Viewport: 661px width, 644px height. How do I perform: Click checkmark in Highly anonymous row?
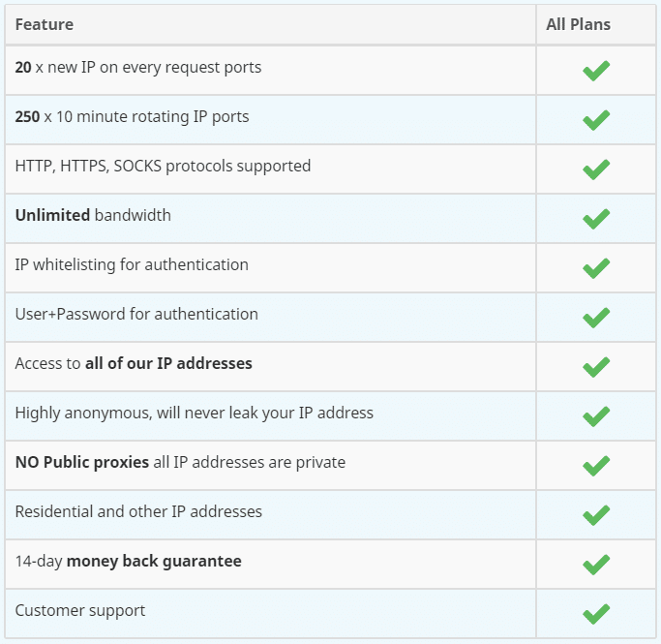tap(596, 415)
